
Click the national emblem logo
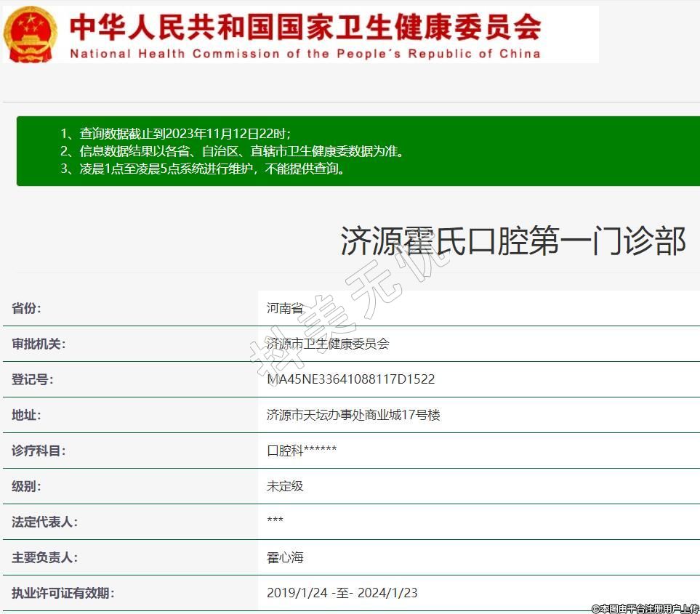31,34
